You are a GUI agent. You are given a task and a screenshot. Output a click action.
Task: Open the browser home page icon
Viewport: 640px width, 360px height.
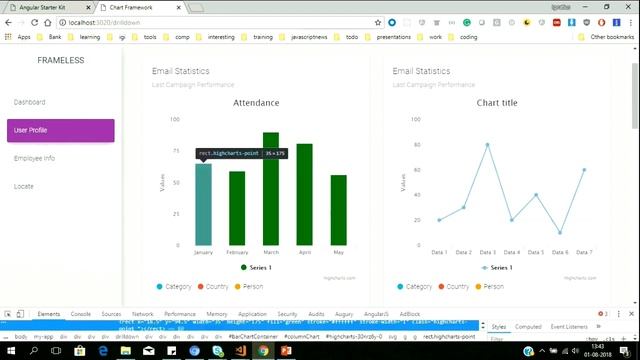click(x=48, y=22)
